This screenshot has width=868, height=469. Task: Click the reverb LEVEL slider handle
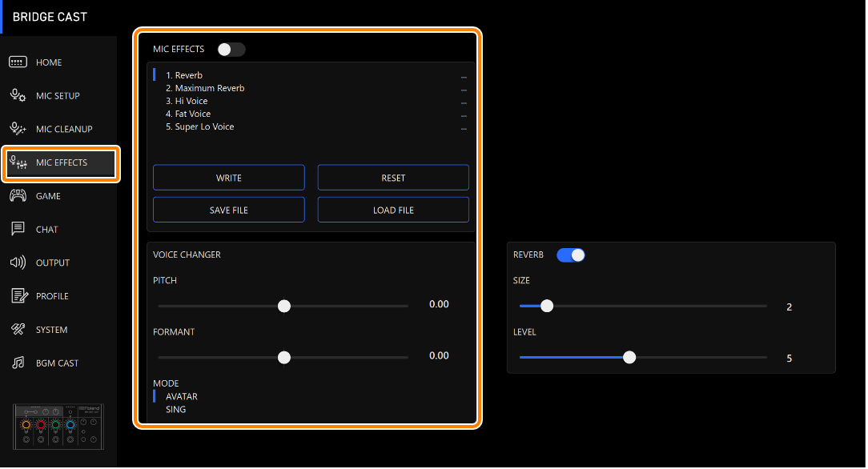click(629, 357)
